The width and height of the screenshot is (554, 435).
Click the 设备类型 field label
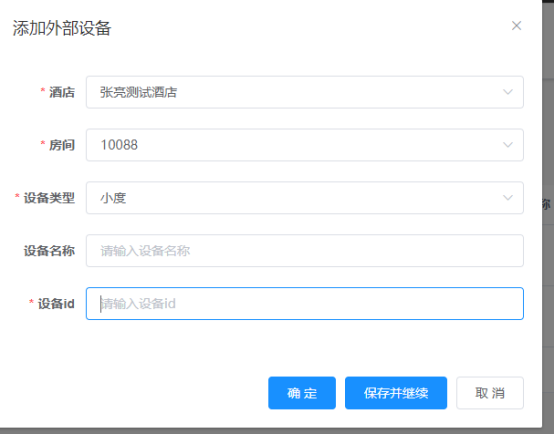coord(49,198)
